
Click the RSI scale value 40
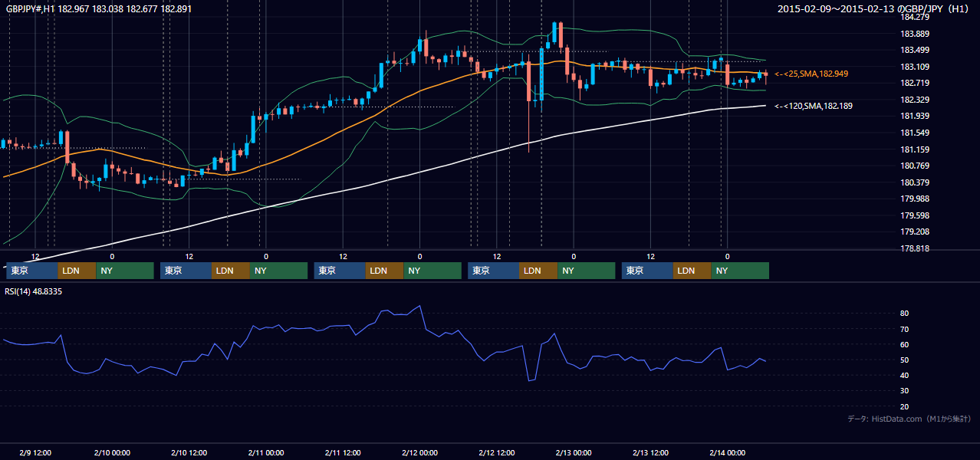[x=904, y=375]
